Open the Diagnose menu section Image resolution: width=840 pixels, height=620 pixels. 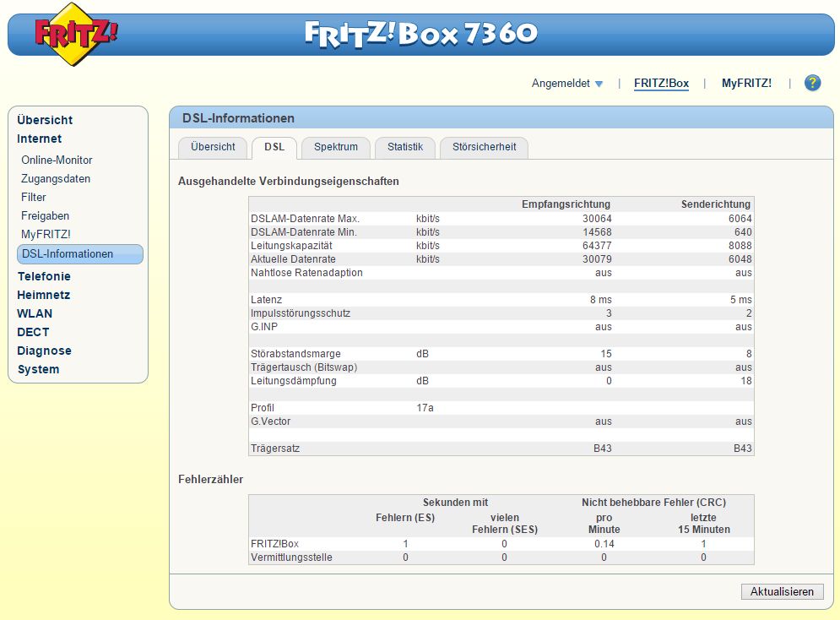[44, 351]
